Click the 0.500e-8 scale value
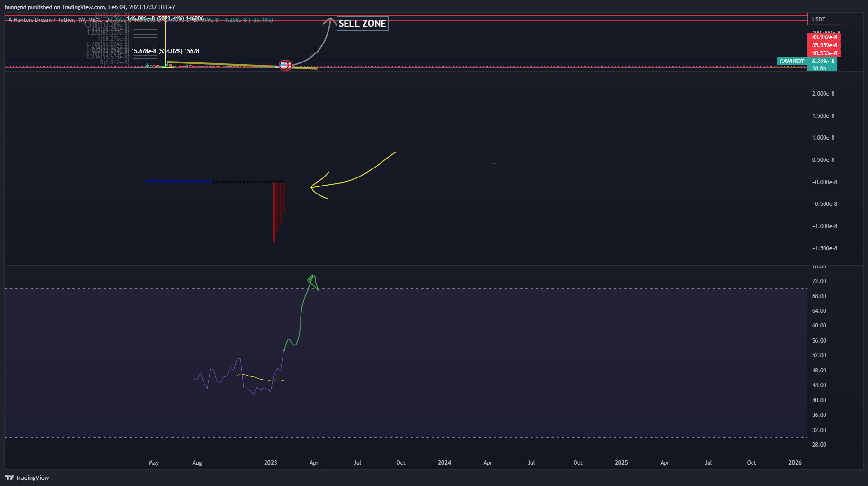868x486 pixels. click(823, 160)
